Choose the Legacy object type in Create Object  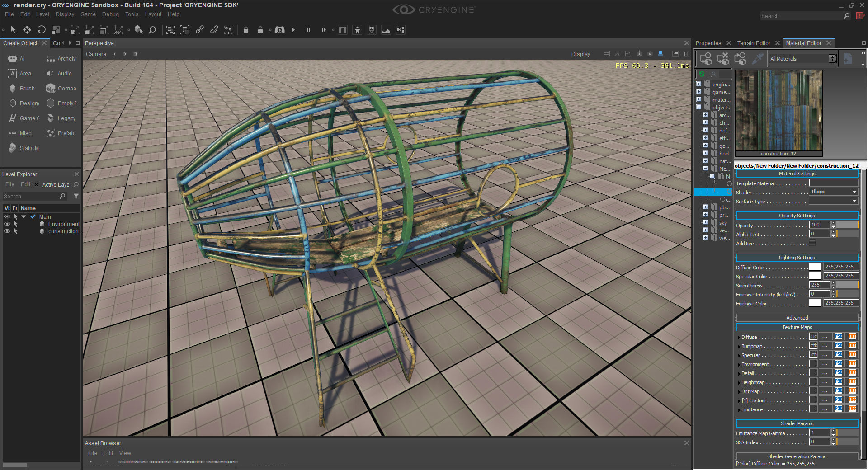coord(61,118)
